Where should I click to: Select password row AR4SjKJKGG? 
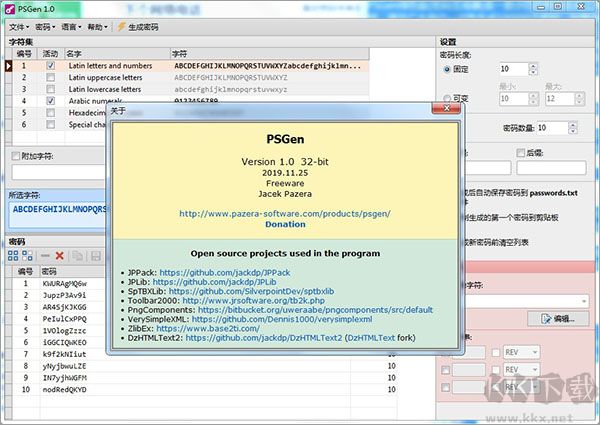coord(64,307)
